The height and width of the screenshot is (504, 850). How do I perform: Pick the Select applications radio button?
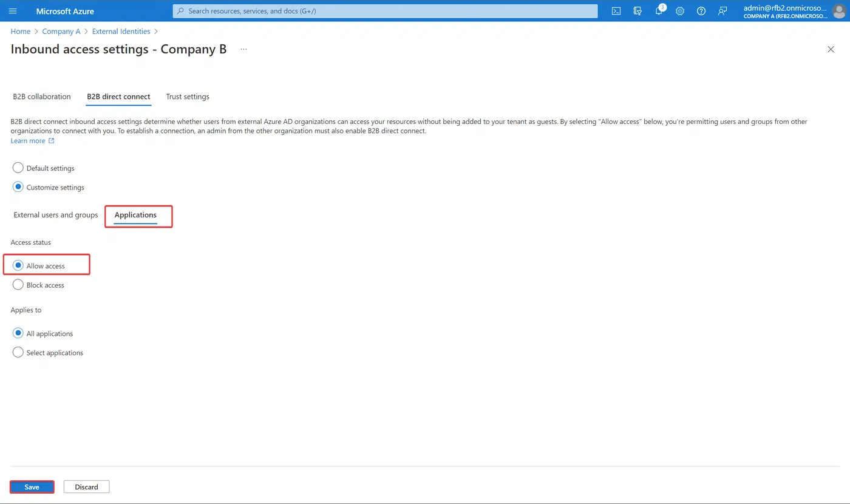tap(18, 352)
